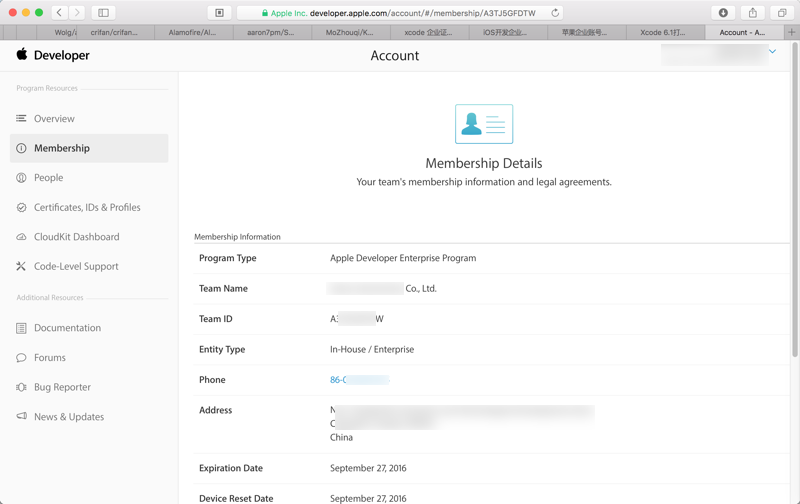The image size is (800, 504).
Task: Click the Code-Level Support tools icon
Action: [21, 266]
